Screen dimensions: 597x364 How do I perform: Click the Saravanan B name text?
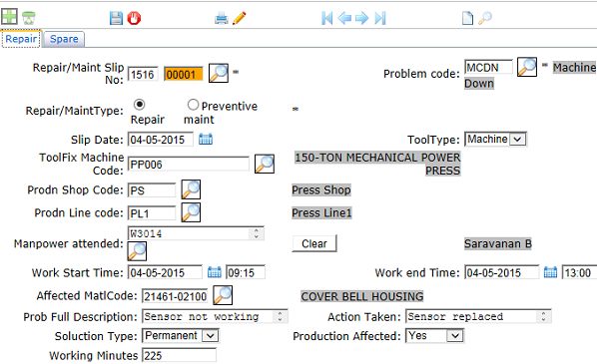click(498, 243)
